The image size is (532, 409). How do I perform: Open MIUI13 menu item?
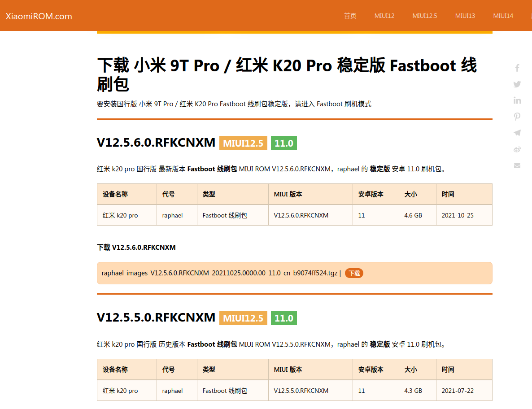pos(465,16)
